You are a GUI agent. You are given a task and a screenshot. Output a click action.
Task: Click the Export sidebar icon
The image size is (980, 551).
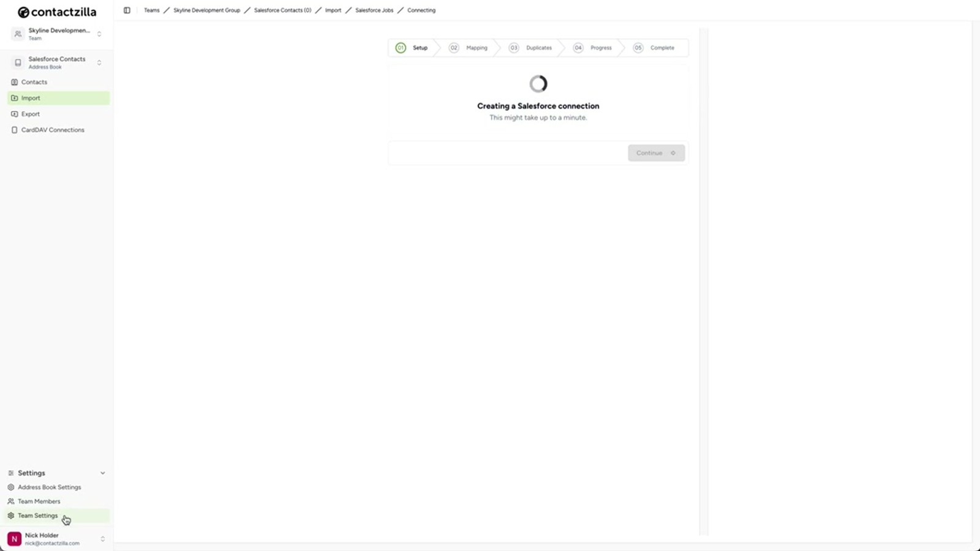14,114
